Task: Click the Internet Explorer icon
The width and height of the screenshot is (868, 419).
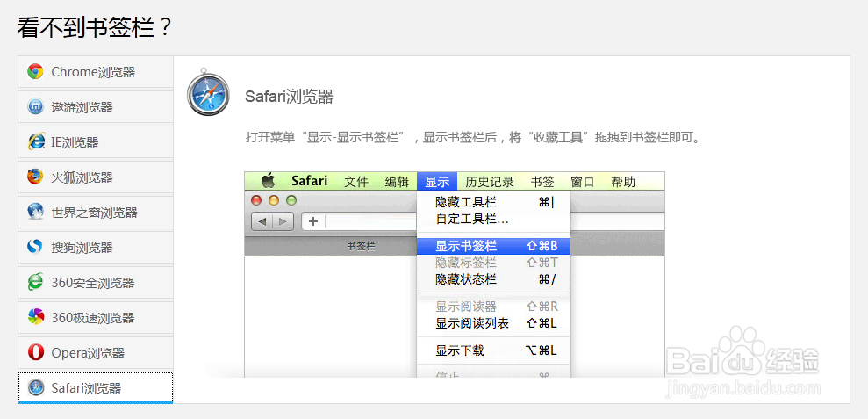Action: (x=35, y=142)
